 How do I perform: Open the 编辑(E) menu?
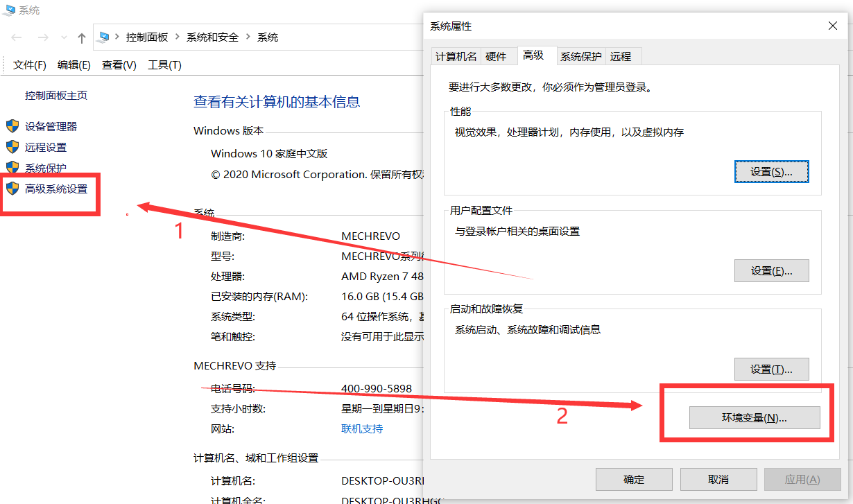tap(74, 64)
